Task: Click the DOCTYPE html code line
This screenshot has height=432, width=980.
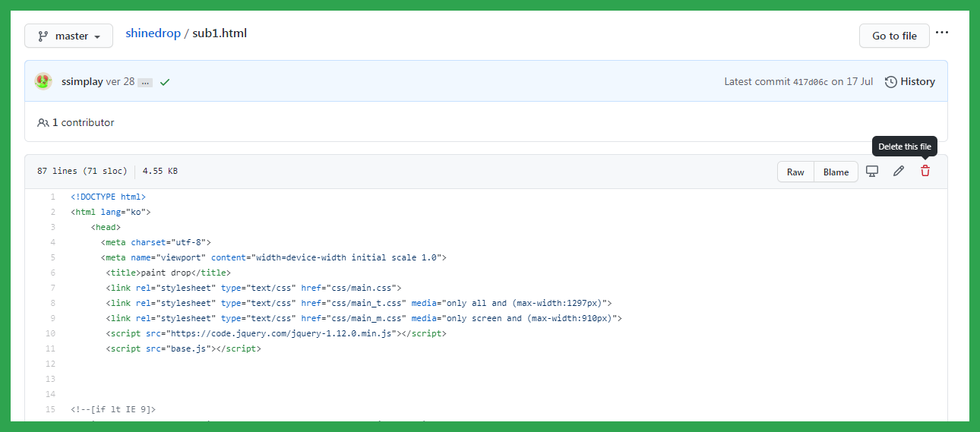Action: (x=108, y=197)
